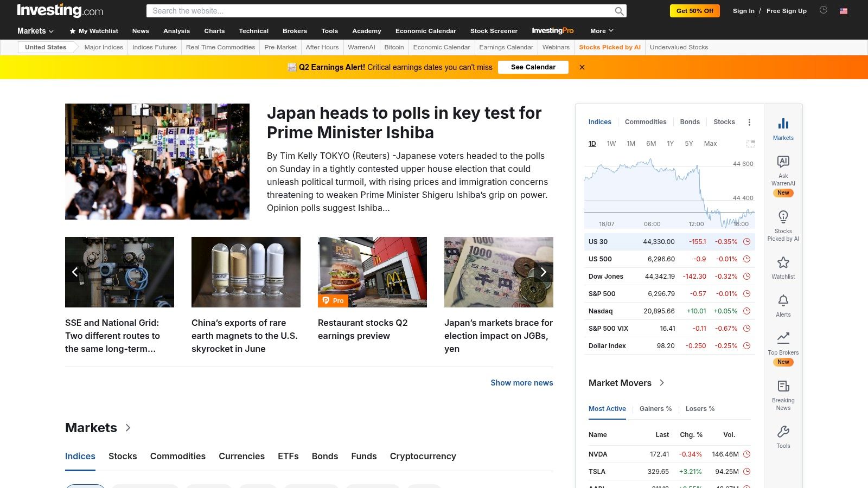Click the clock icon in US 500 row
868x488 pixels.
click(x=746, y=259)
